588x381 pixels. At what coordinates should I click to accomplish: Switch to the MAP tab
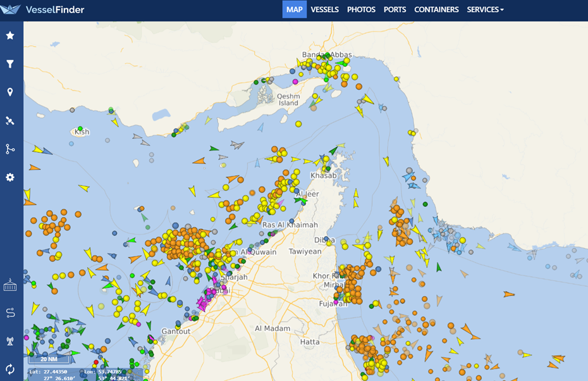tap(294, 9)
